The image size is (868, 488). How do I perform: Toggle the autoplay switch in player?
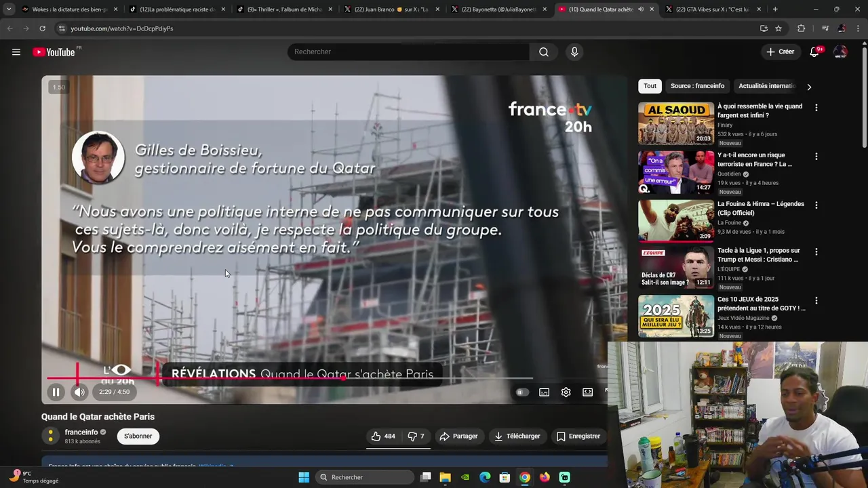click(x=521, y=392)
